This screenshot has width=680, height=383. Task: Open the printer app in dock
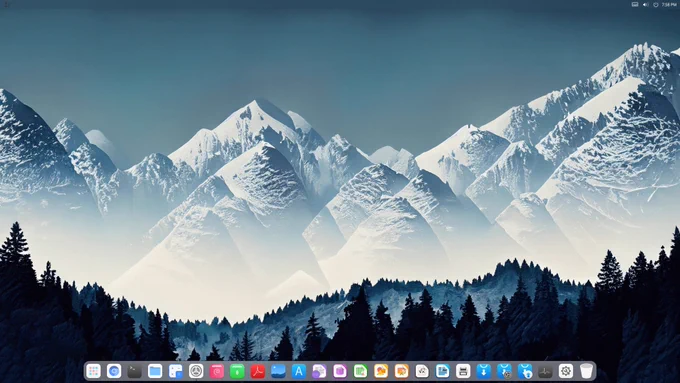pyautogui.click(x=463, y=371)
